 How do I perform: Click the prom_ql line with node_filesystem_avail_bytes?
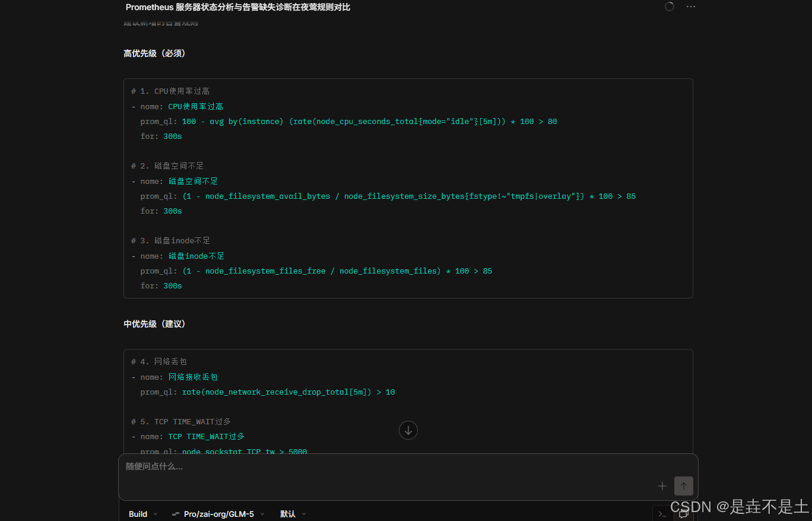[x=388, y=196]
